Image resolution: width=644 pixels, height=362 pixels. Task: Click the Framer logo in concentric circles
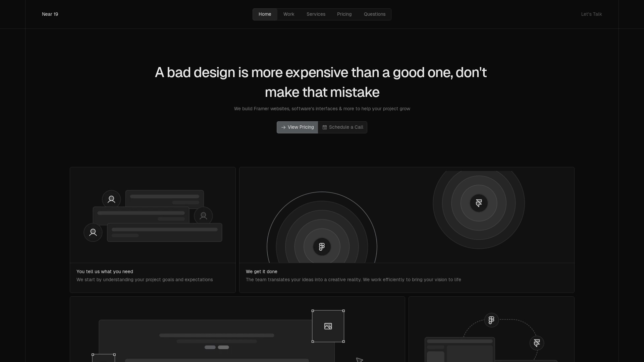click(479, 203)
